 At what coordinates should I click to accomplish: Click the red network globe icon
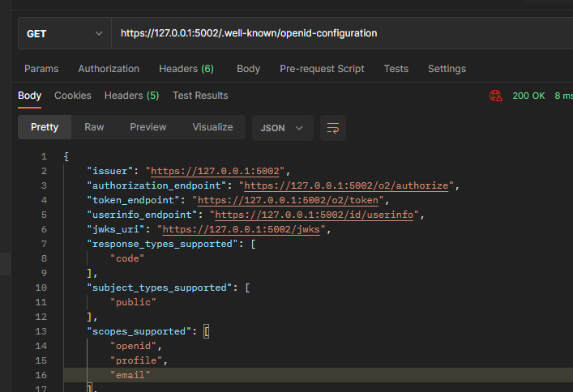click(x=495, y=96)
